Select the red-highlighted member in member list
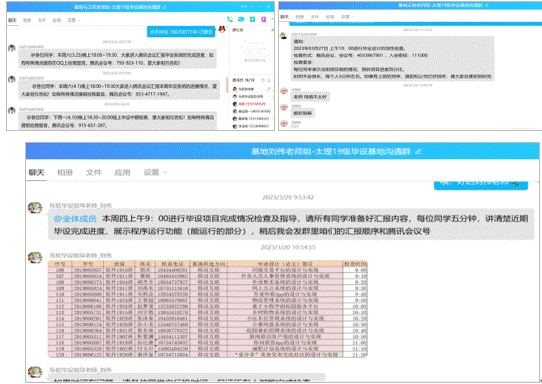This screenshot has width=542, height=384. point(249,104)
